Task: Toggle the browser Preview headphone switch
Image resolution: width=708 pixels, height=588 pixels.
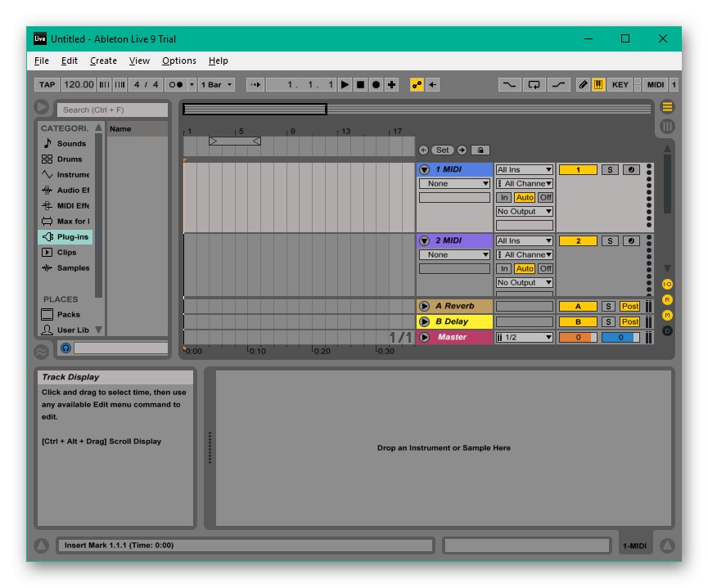Action: point(66,348)
